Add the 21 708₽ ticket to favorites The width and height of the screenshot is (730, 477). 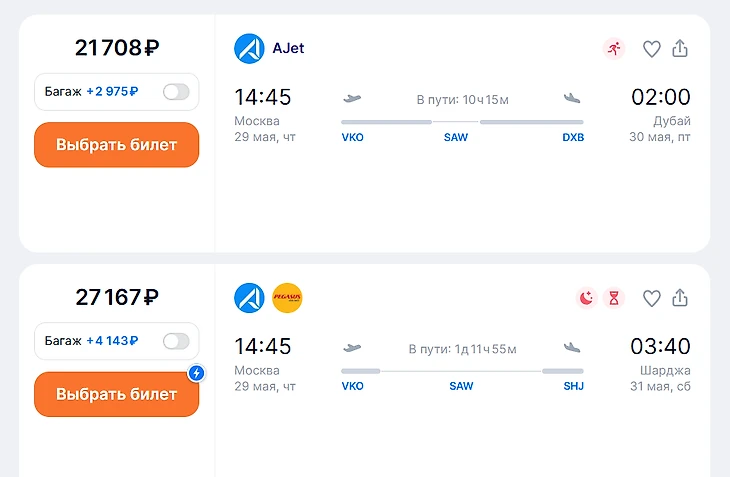click(651, 48)
